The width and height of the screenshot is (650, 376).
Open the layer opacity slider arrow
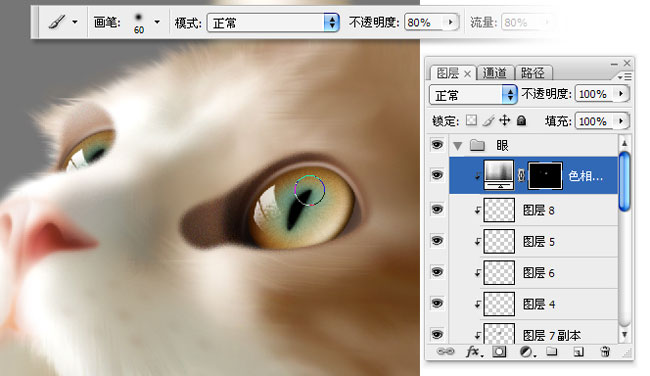click(x=621, y=94)
